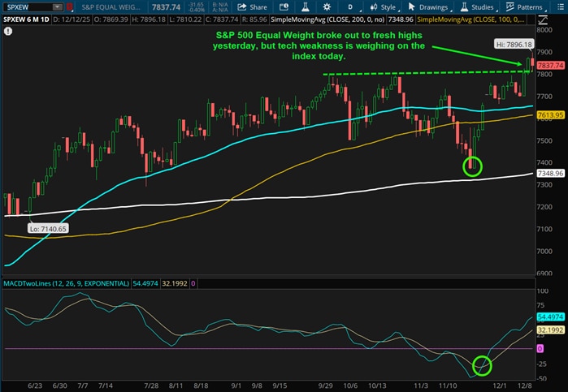Click the Hi: 7896.18 price bubble
Screen dimensions: 568x392
(514, 44)
